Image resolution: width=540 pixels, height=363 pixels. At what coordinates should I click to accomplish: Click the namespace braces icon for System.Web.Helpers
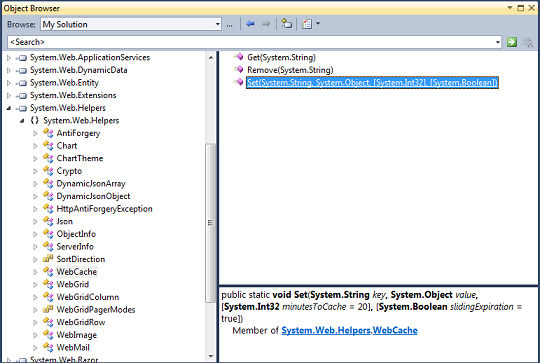click(34, 121)
